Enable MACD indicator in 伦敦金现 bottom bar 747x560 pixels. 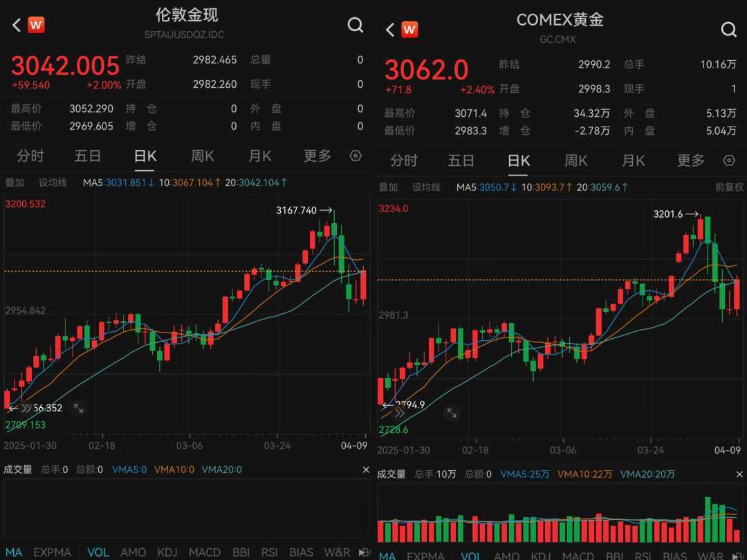(204, 552)
